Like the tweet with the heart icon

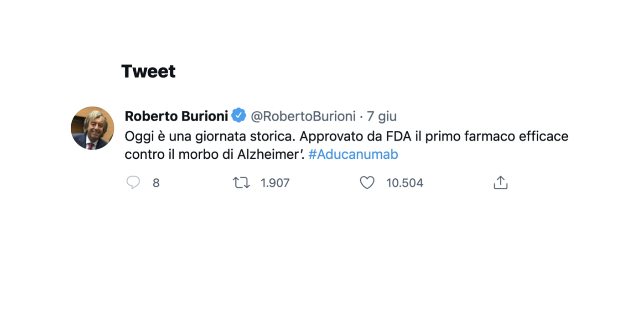pyautogui.click(x=367, y=183)
